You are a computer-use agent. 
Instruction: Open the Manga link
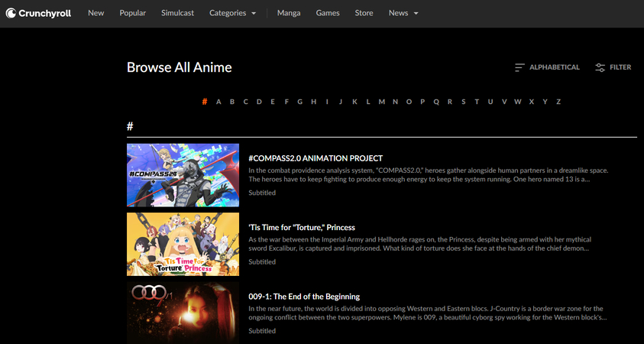pos(289,13)
